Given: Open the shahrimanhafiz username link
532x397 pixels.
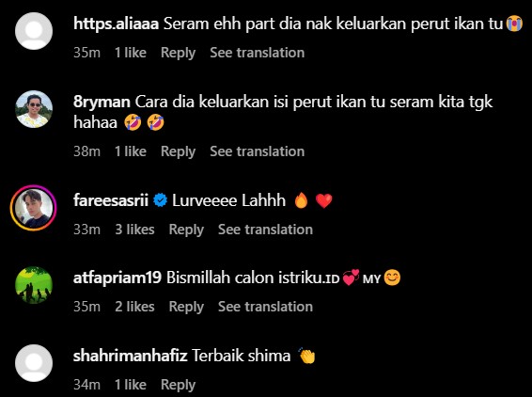Looking at the screenshot, I should [x=131, y=356].
